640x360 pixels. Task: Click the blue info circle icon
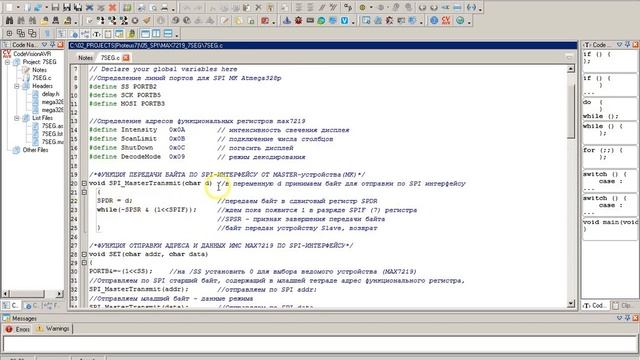[x=434, y=20]
